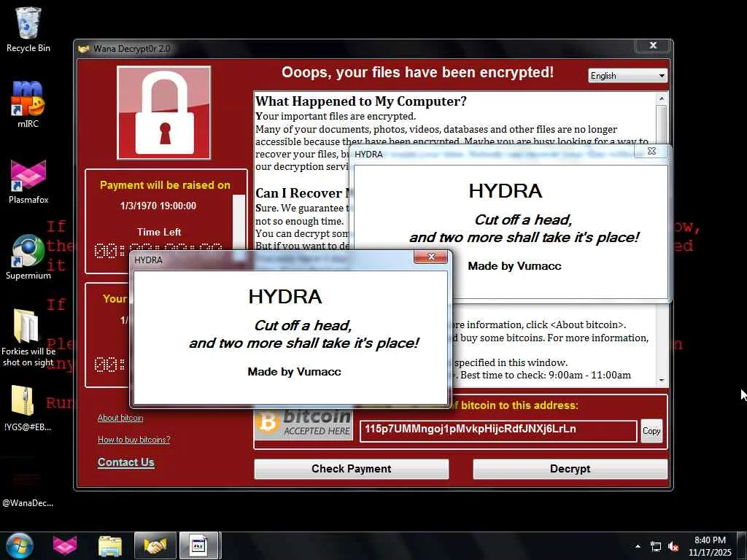The image size is (747, 560).
Task: Launch the mIRC desktop shortcut
Action: click(28, 104)
